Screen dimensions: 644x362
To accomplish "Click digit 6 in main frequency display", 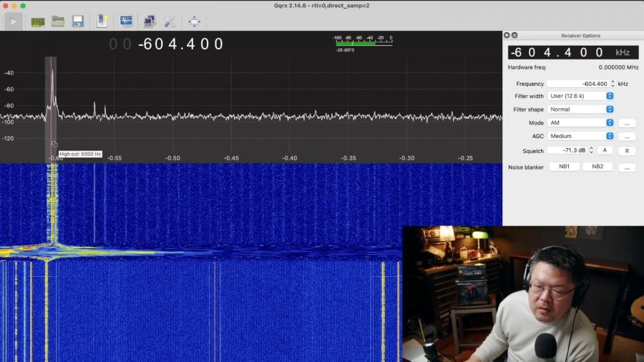I will pos(147,44).
